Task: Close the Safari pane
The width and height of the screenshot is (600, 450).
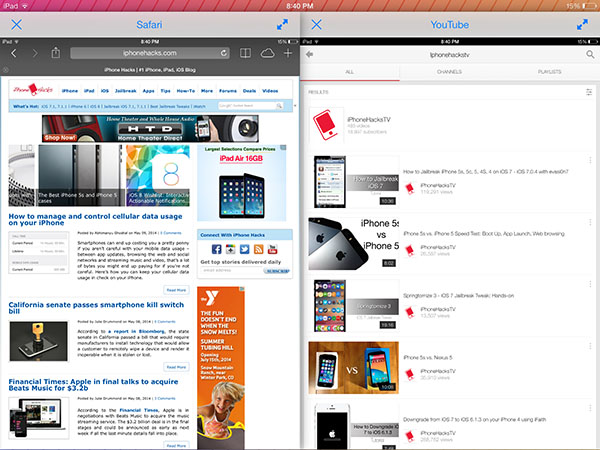Action: [x=15, y=22]
